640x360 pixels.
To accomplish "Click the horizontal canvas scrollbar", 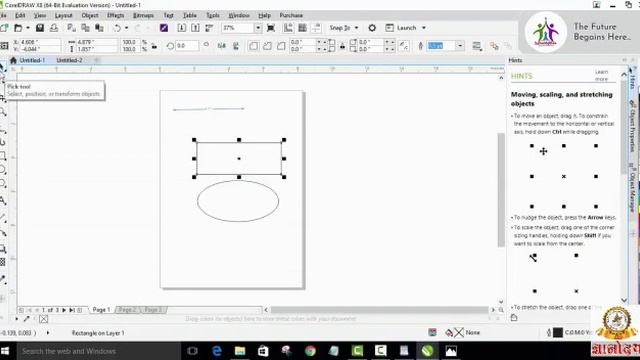I will point(380,310).
